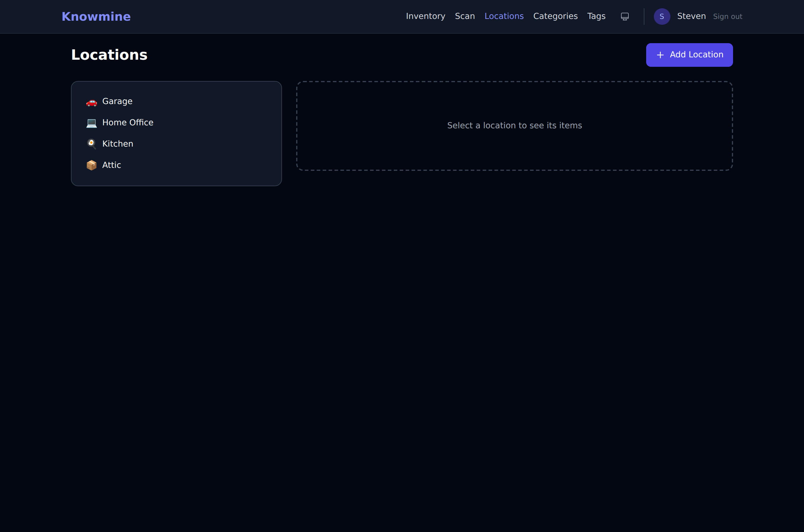Click the red car Garage icon
The height and width of the screenshot is (532, 804).
[92, 102]
